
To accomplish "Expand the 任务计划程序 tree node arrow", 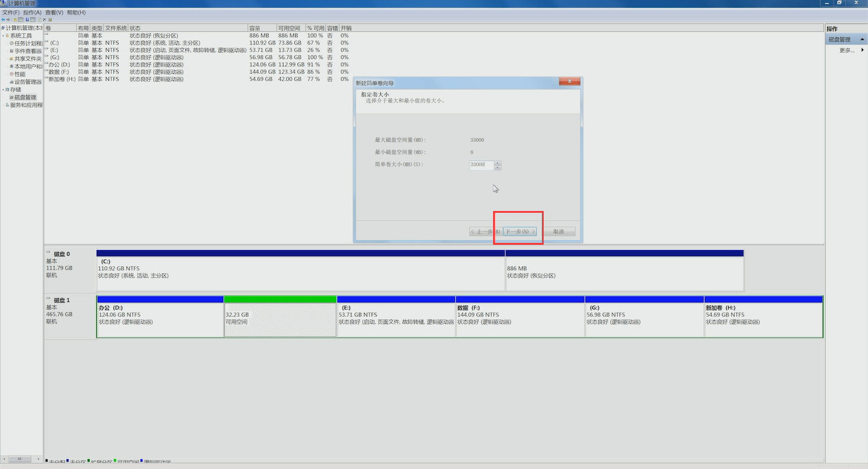I will (x=7, y=43).
